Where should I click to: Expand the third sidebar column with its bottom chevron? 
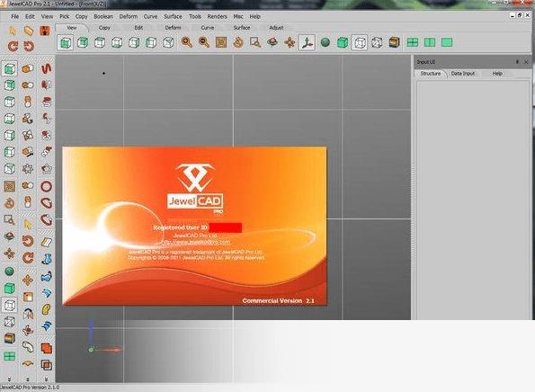click(46, 379)
